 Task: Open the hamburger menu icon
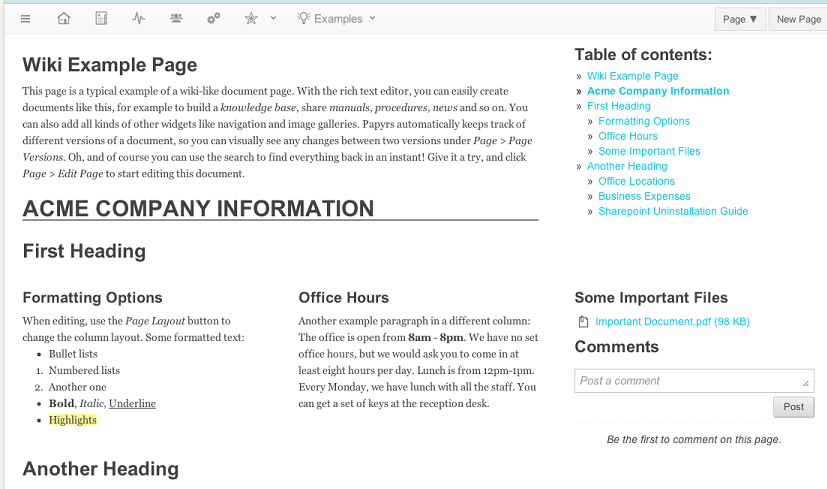(x=25, y=19)
